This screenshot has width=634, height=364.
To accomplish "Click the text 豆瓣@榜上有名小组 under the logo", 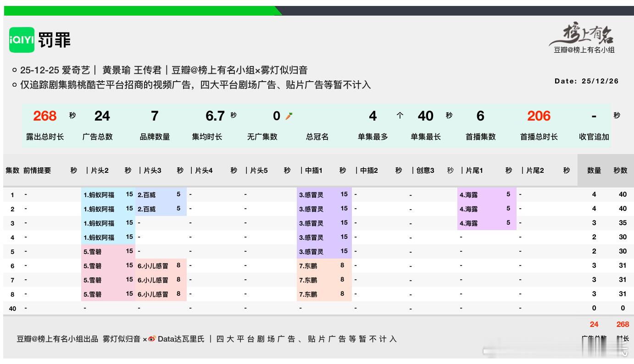I will point(584,50).
